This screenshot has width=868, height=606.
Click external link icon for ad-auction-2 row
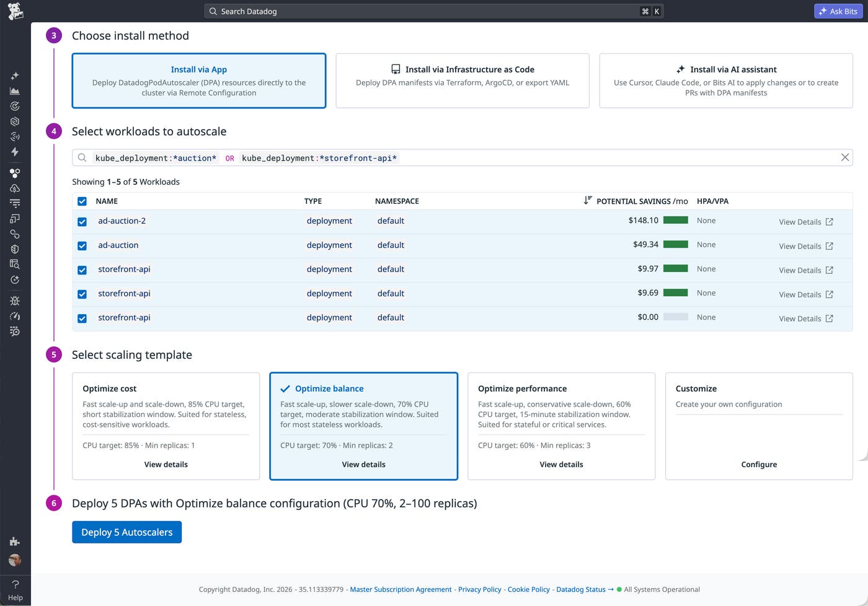coord(830,222)
